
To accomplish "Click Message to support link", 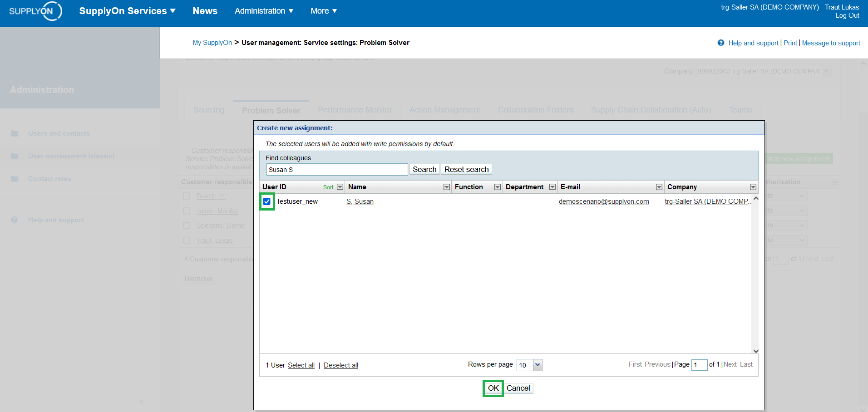I will tap(831, 43).
